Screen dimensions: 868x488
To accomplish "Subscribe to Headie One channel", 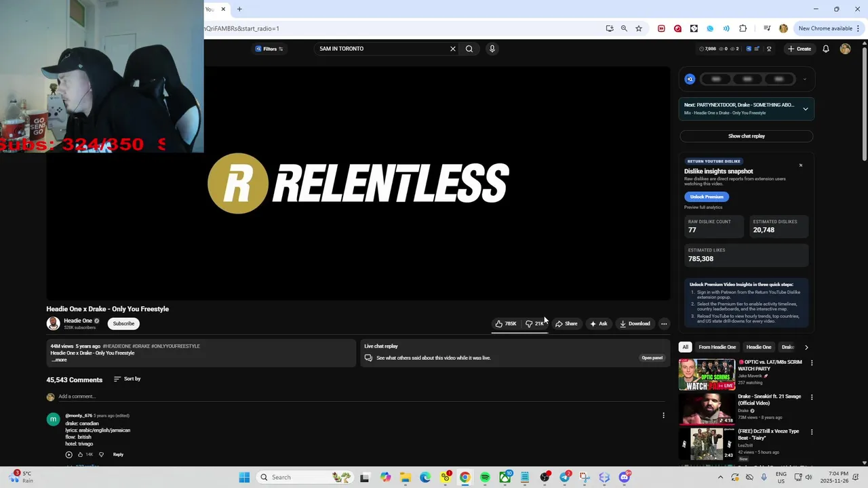I will [123, 324].
